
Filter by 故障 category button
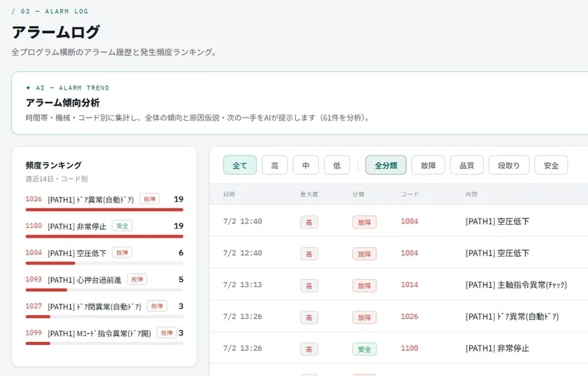pyautogui.click(x=428, y=165)
